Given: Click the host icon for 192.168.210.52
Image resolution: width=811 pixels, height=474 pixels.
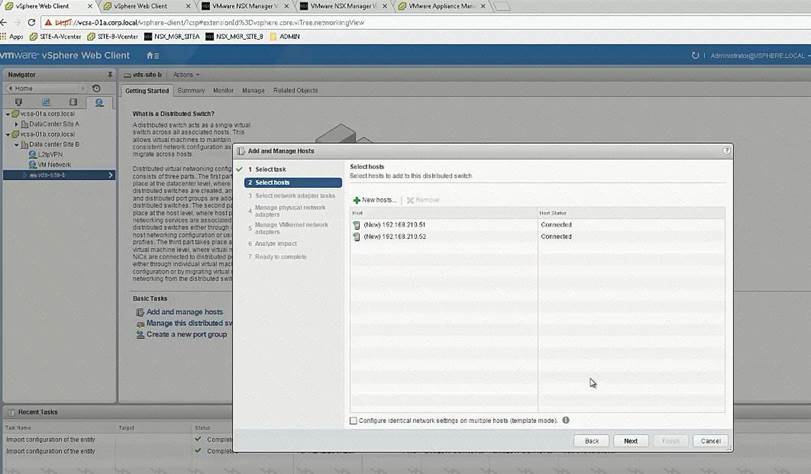Looking at the screenshot, I should point(357,237).
